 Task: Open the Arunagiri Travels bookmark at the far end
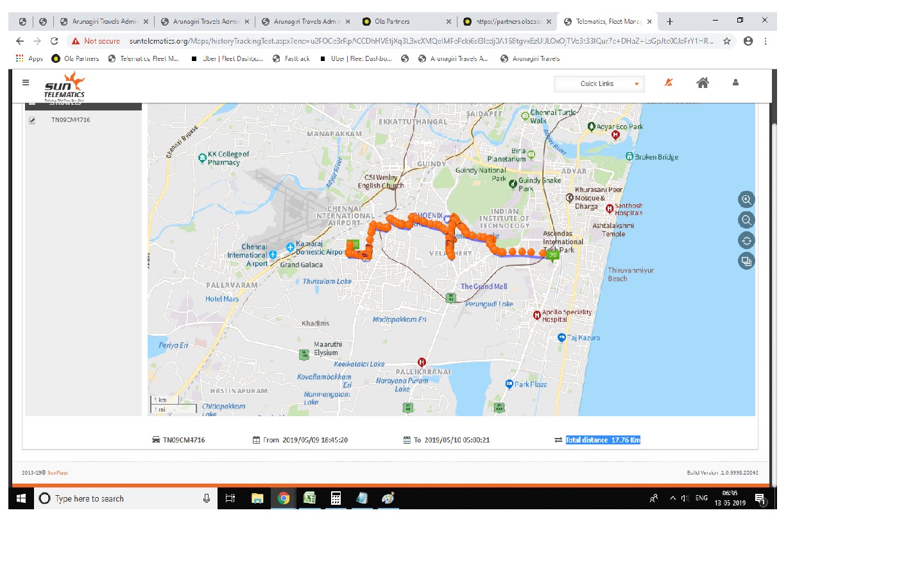point(530,58)
